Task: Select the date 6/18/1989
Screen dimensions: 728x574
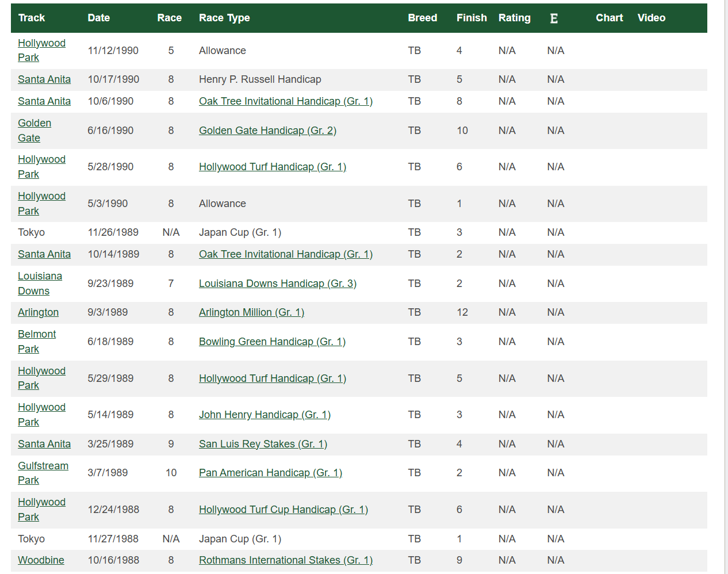Action: pyautogui.click(x=110, y=342)
